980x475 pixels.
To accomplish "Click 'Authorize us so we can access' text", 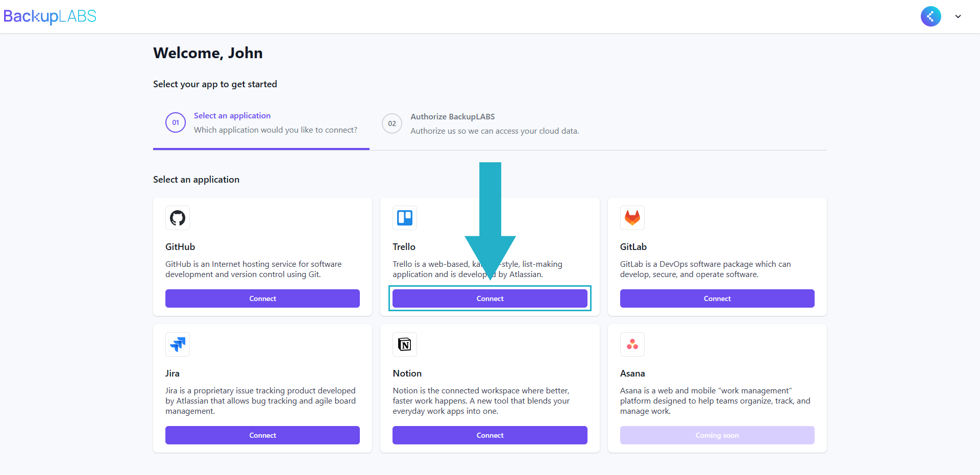I will point(495,131).
